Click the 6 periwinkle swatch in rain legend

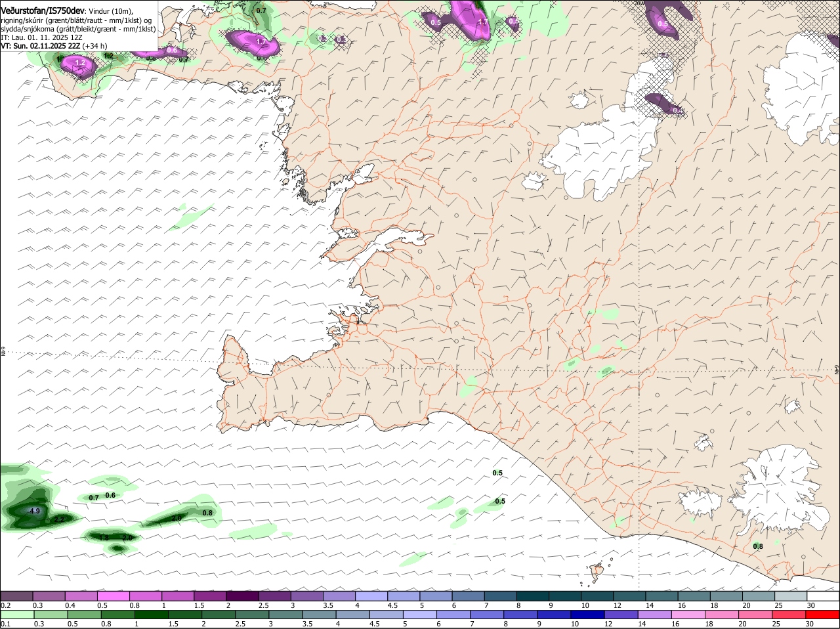coord(453,615)
